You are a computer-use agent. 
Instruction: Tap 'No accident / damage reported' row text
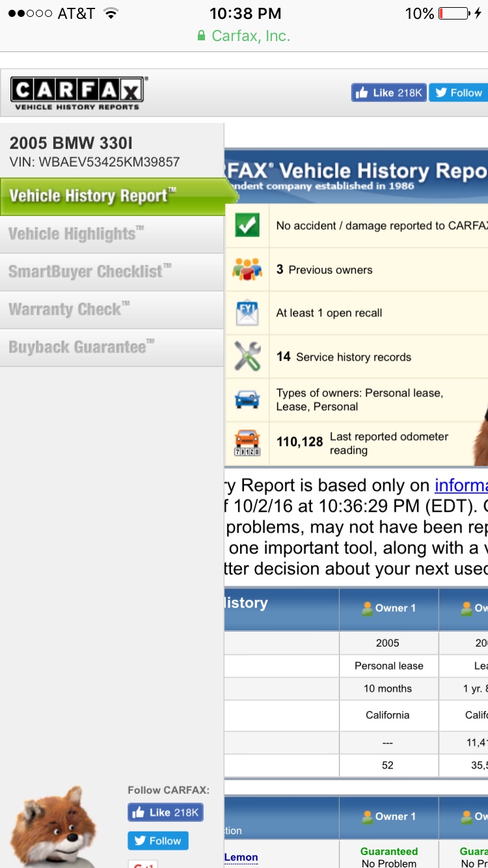click(x=381, y=226)
